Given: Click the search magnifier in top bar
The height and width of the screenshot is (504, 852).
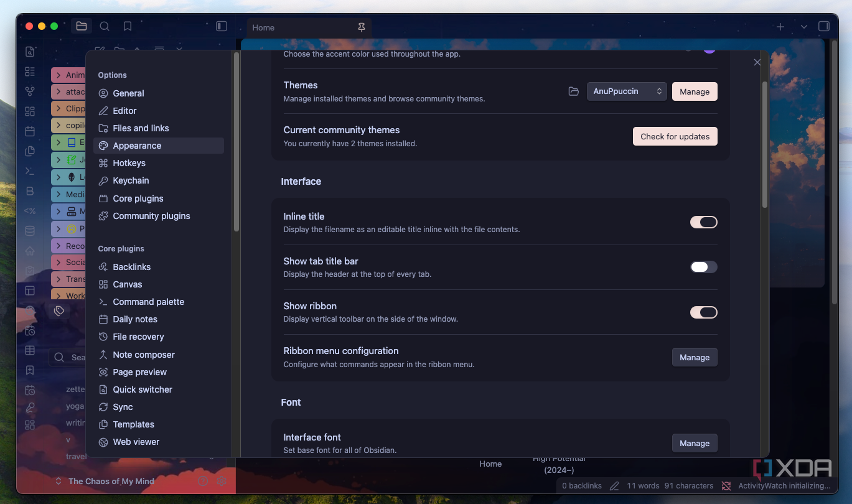Looking at the screenshot, I should tap(105, 26).
